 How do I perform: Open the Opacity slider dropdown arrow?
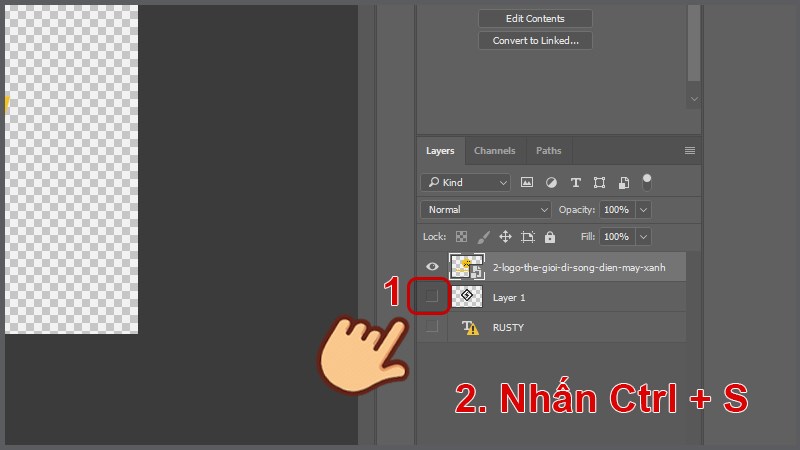[643, 210]
